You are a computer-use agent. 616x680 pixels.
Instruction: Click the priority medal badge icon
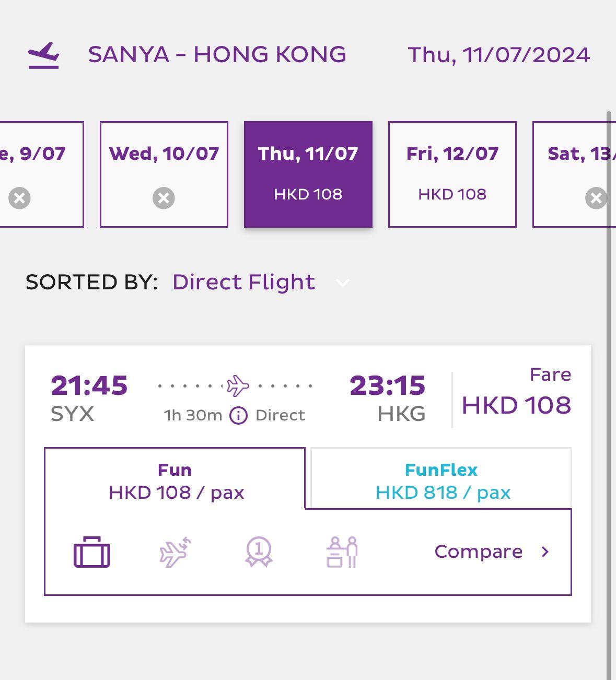tap(259, 552)
